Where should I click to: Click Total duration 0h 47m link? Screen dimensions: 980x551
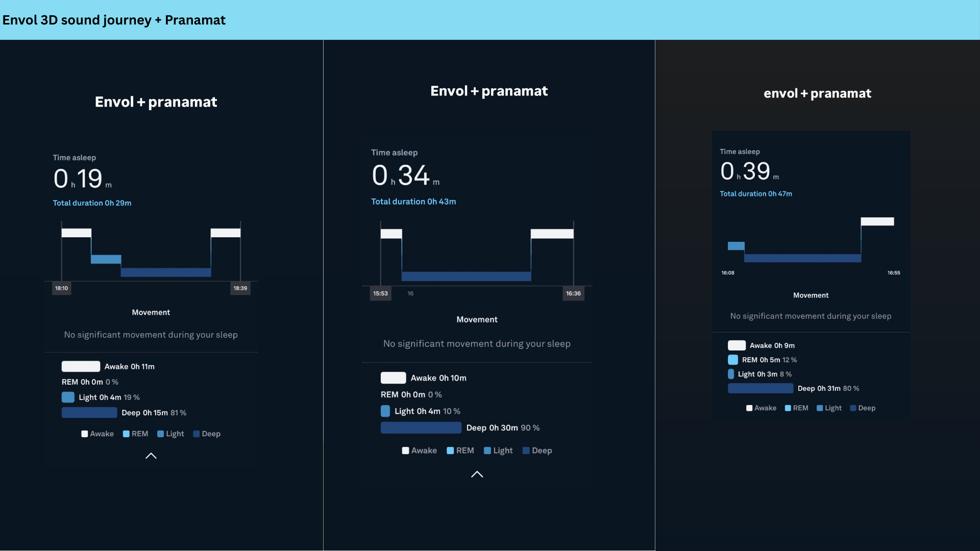tap(756, 194)
